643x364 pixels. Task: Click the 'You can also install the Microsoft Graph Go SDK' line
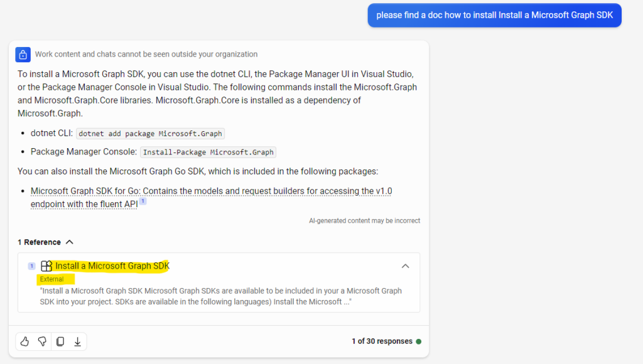point(198,171)
